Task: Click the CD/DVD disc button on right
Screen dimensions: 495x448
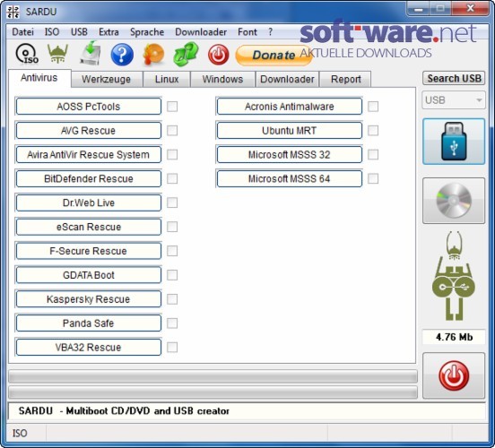Action: point(454,201)
